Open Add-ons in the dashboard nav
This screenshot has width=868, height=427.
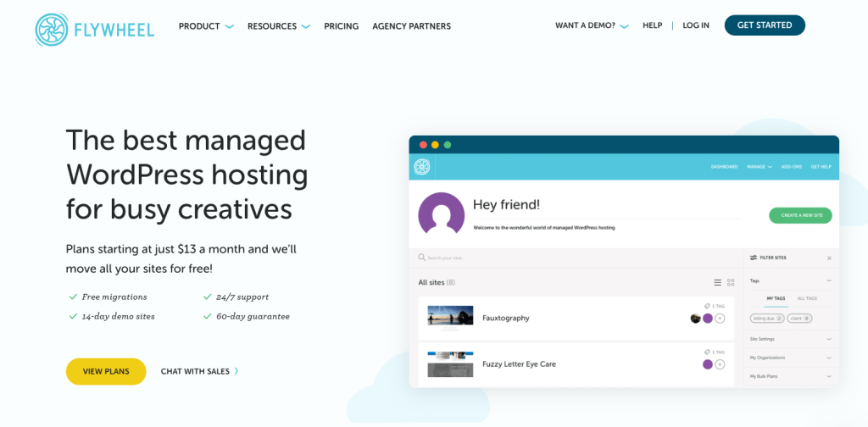click(792, 167)
